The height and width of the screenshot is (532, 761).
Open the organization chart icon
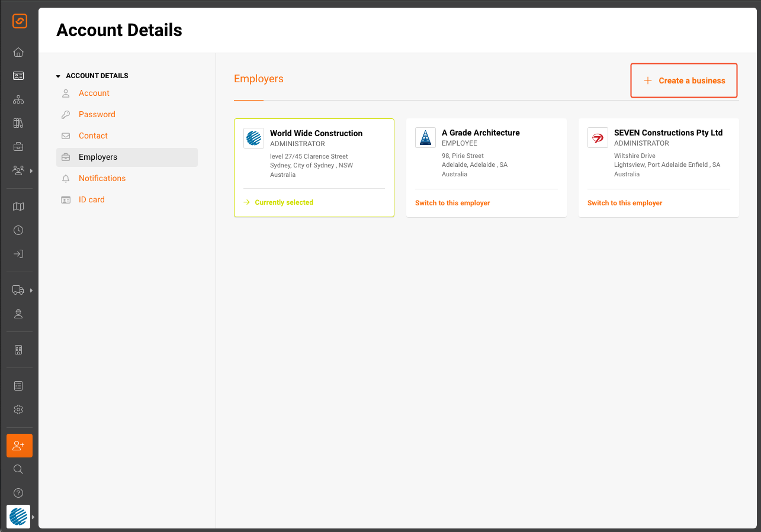coord(18,99)
